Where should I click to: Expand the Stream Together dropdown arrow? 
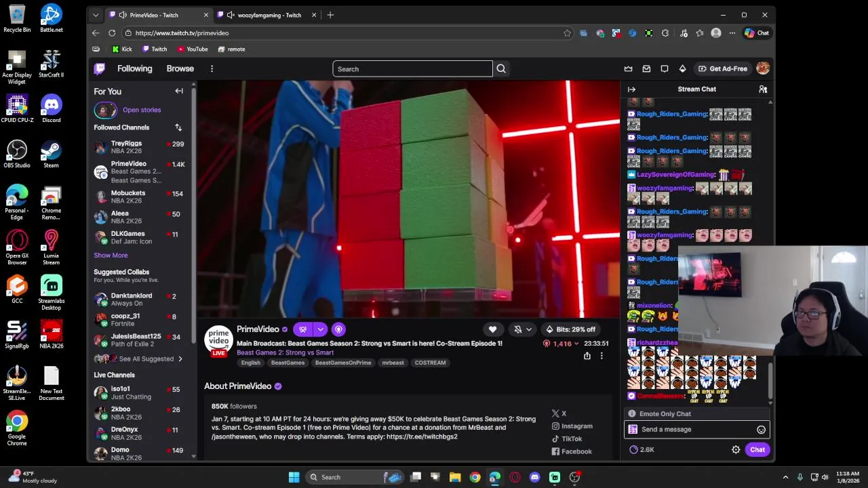(x=320, y=329)
